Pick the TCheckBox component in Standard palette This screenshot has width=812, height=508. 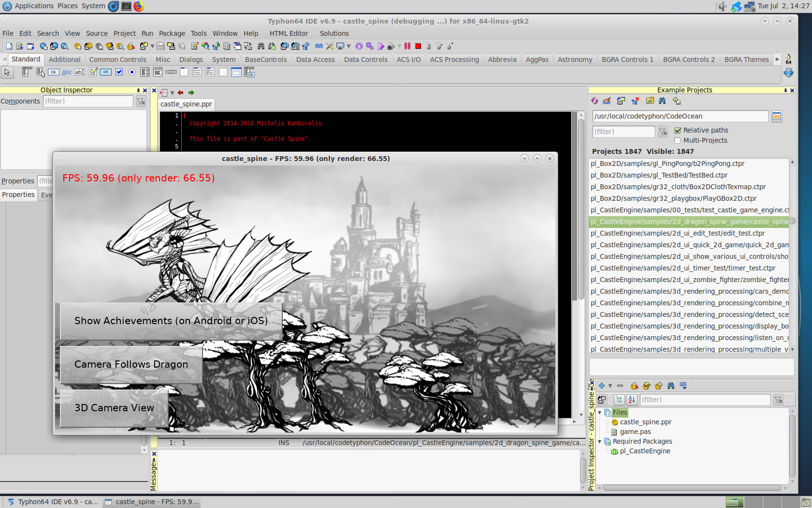pos(119,72)
